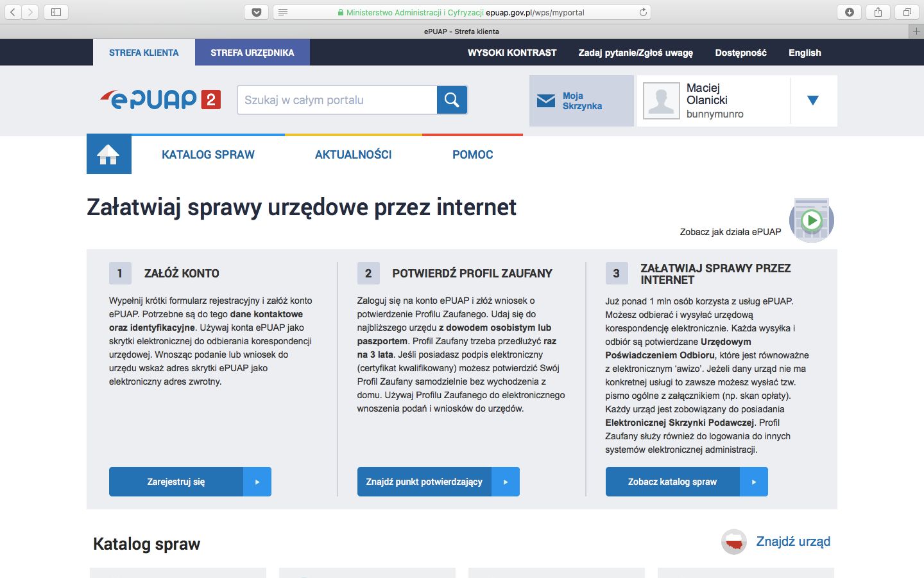
Task: Play the 'Zobacz jak działa ePUAP' video icon
Action: (812, 219)
